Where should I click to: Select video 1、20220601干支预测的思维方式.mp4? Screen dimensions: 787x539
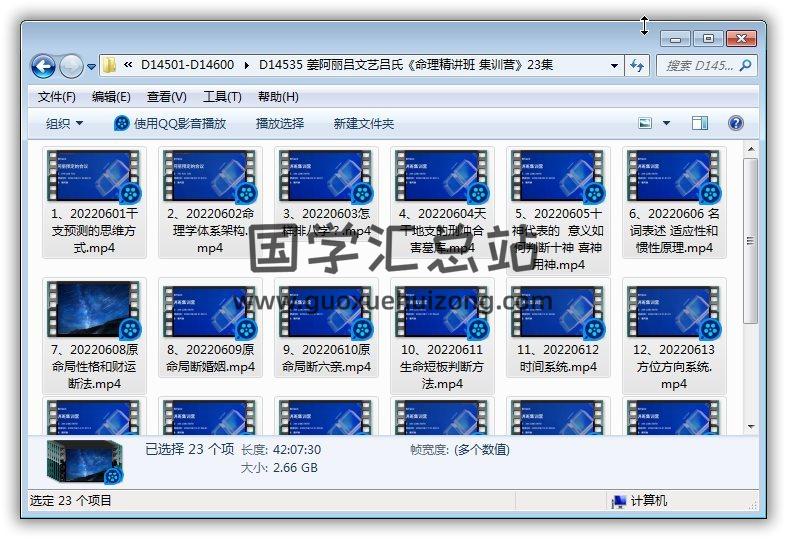point(94,203)
